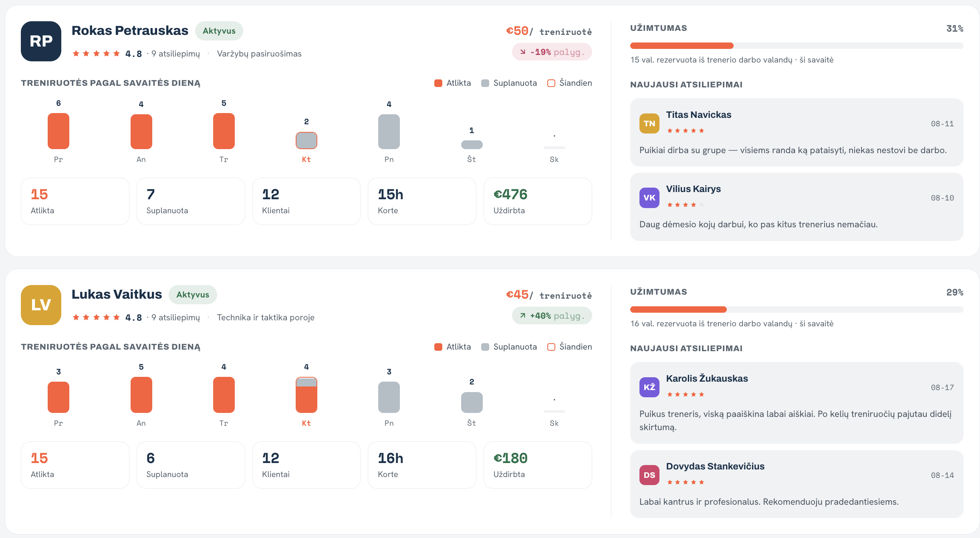Click Šiandien legend swatch in Rokas card

(551, 83)
